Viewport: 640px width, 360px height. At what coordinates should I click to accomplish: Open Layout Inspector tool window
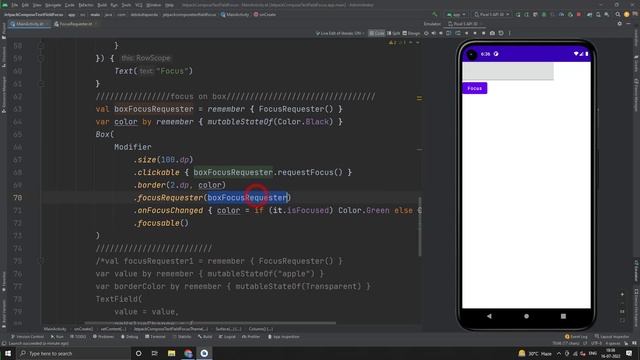click(612, 337)
